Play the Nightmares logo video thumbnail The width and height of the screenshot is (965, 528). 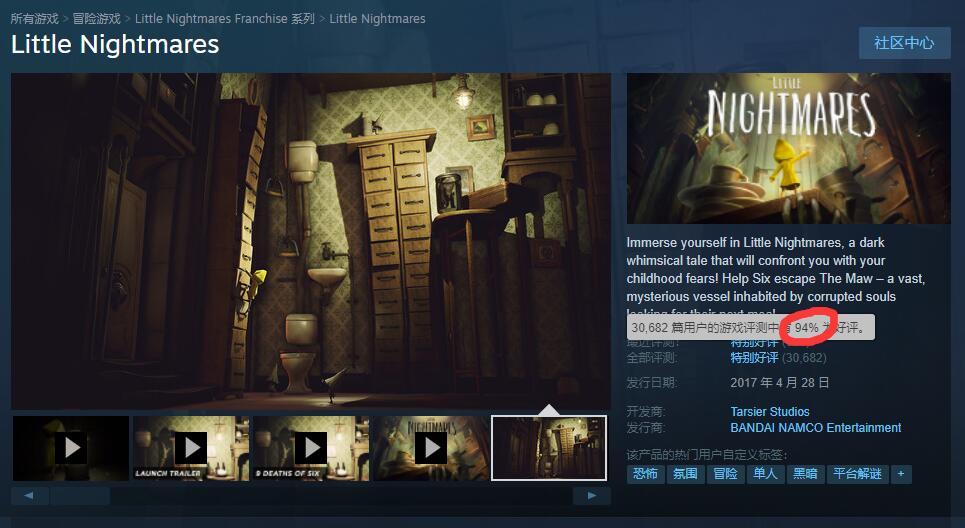(431, 448)
